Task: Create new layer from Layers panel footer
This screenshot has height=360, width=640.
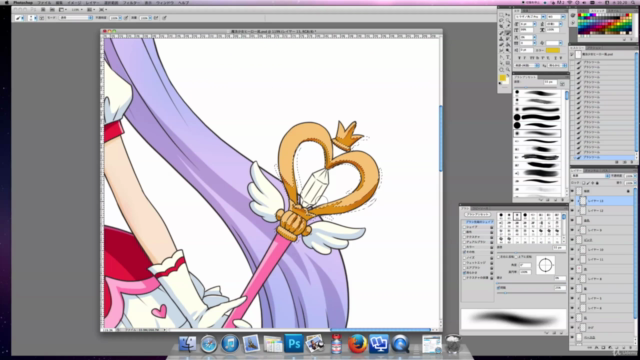Action: click(624, 347)
